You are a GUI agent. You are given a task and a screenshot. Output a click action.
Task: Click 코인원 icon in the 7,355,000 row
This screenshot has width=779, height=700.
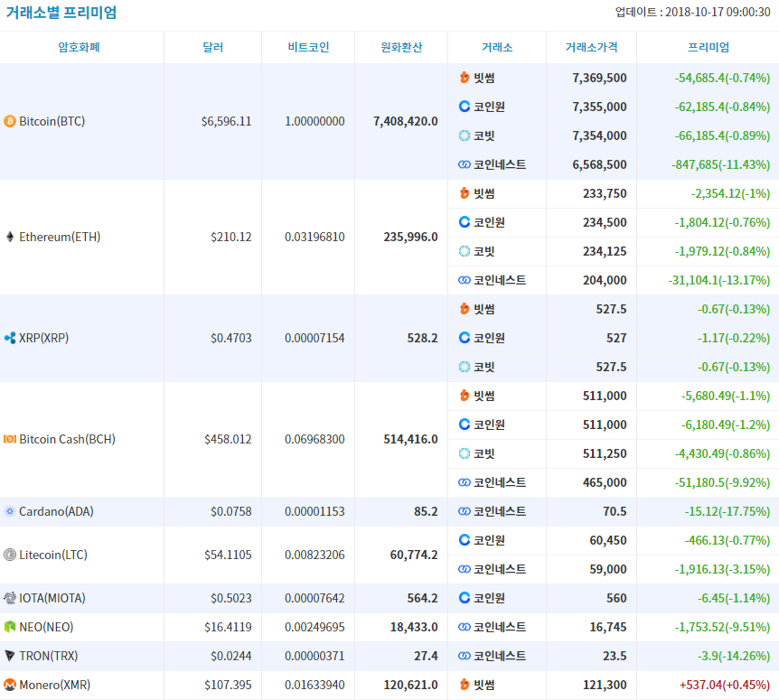tap(465, 107)
